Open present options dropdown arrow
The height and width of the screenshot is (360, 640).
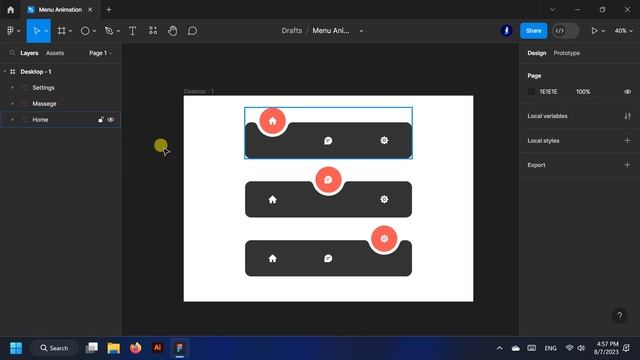pos(603,31)
